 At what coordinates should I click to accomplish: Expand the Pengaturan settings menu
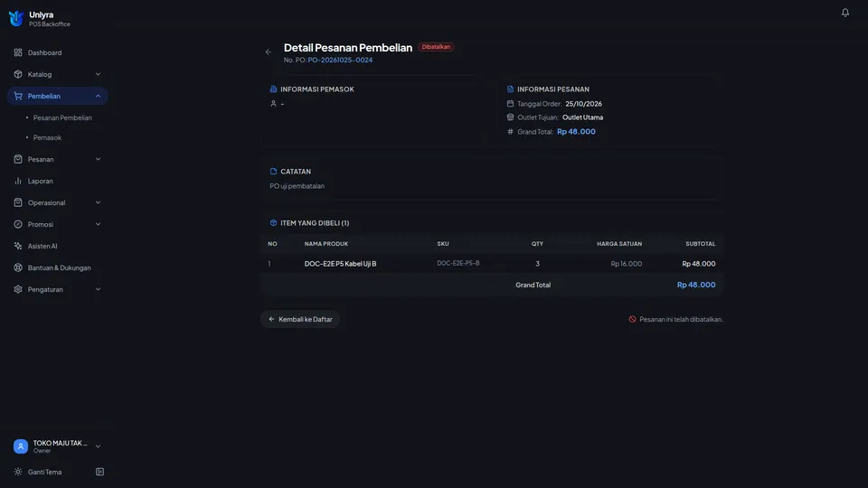(58, 289)
